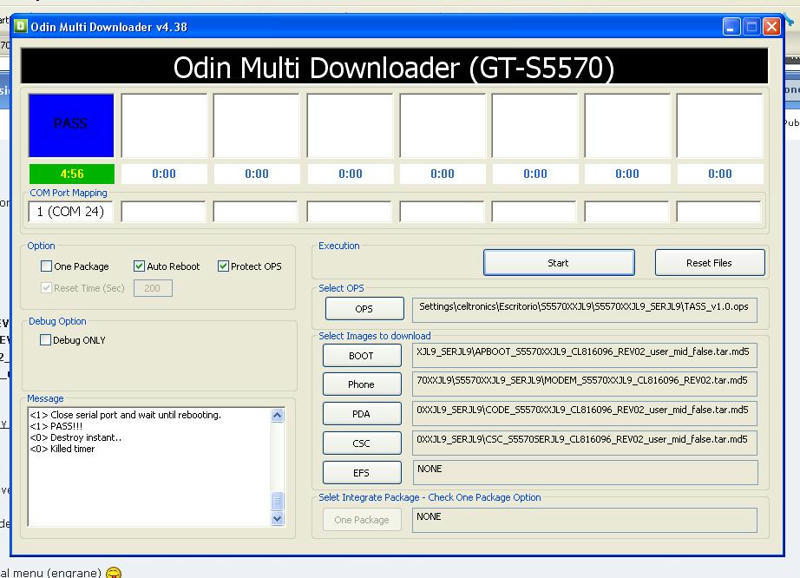Click the BOOT image button
Image resolution: width=800 pixels, height=578 pixels.
pos(362,356)
